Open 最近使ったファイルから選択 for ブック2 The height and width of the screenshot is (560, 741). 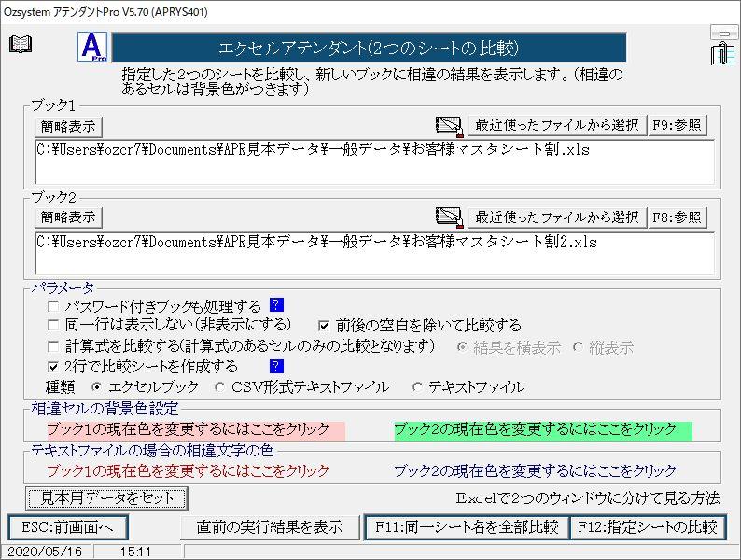pyautogui.click(x=557, y=217)
